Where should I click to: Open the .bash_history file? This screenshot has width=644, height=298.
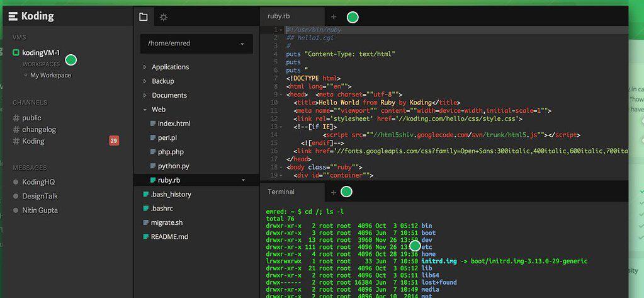[x=171, y=194]
